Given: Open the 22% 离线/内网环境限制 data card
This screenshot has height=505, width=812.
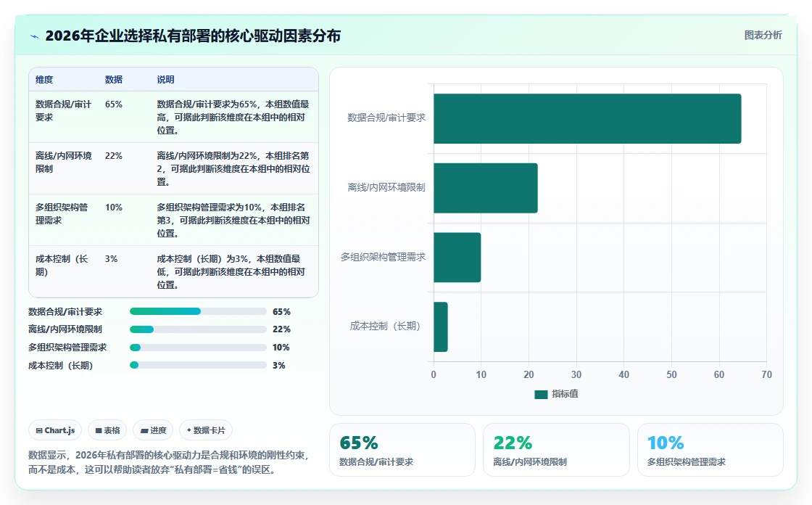Looking at the screenshot, I should 556,450.
